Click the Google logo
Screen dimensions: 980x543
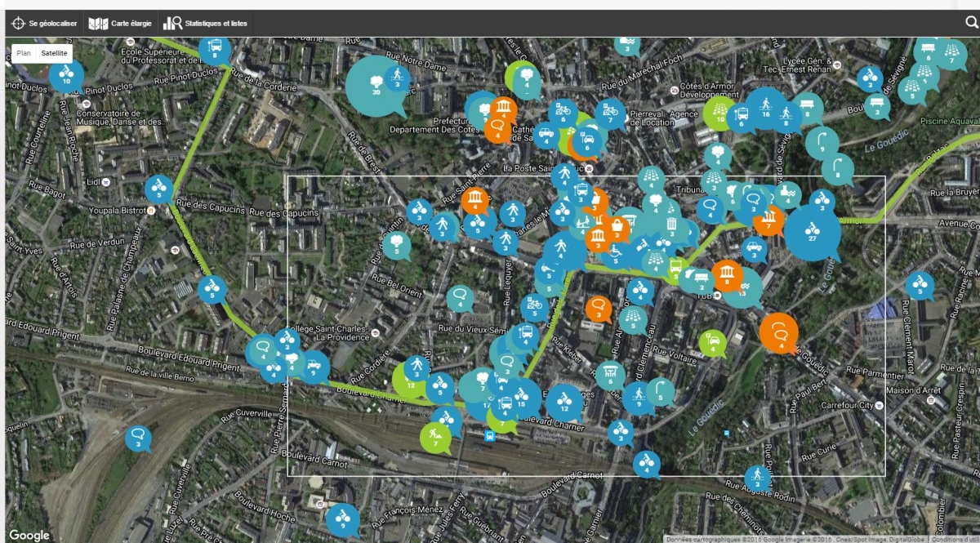coord(29,535)
